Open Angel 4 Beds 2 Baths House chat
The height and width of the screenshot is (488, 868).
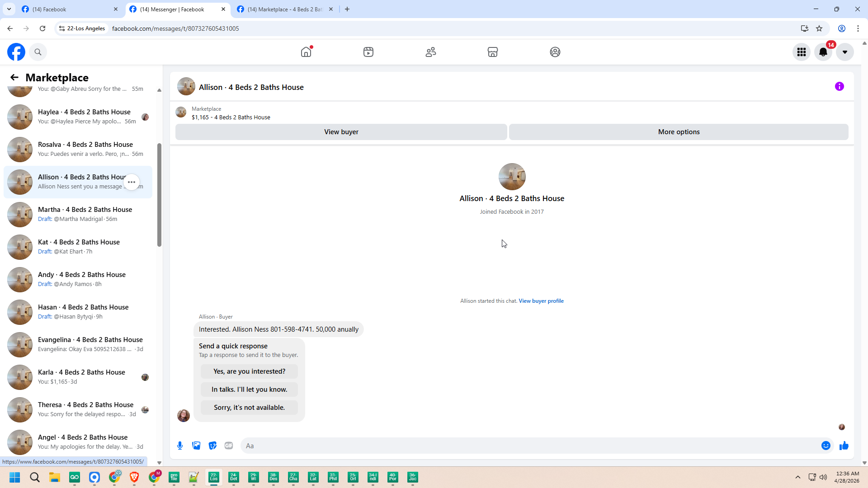(78, 442)
